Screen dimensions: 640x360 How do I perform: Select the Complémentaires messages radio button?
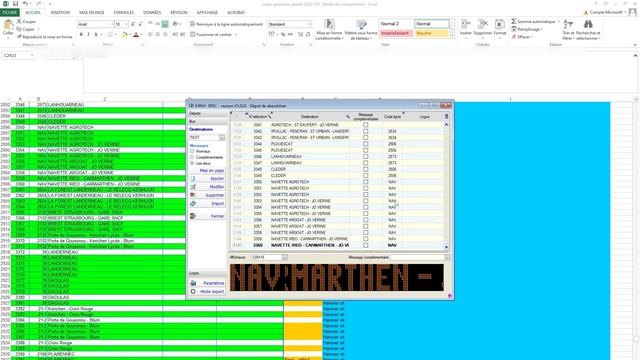192,157
